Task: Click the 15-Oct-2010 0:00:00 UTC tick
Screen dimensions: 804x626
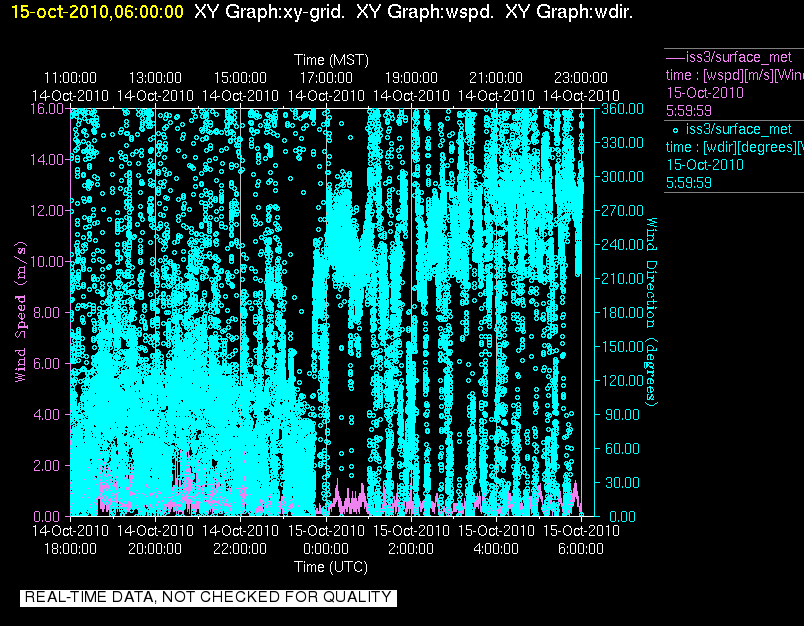Action: click(x=326, y=540)
